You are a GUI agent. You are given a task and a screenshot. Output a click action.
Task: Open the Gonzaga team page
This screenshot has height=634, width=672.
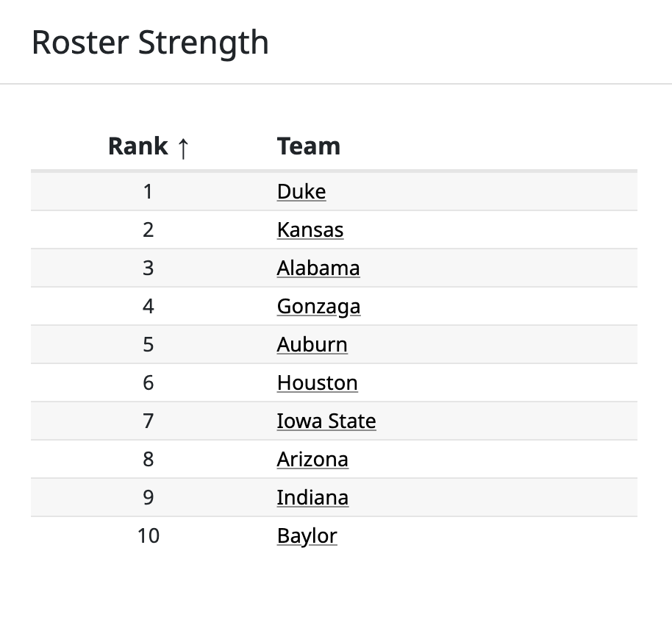[318, 306]
